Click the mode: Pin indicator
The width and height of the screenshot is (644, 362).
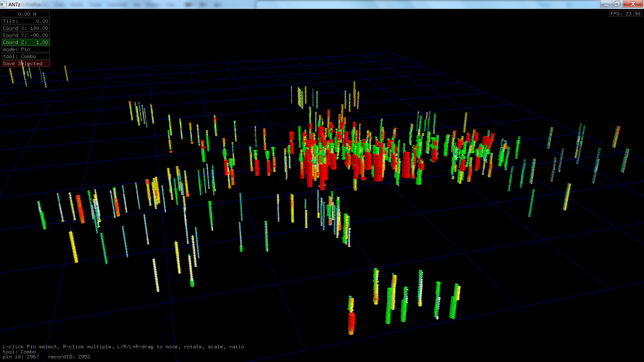[x=25, y=49]
